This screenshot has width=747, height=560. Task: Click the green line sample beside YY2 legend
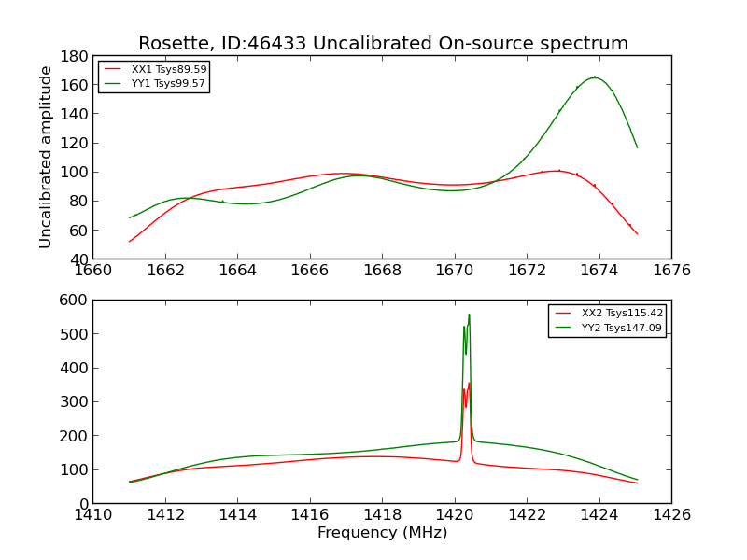click(x=563, y=328)
